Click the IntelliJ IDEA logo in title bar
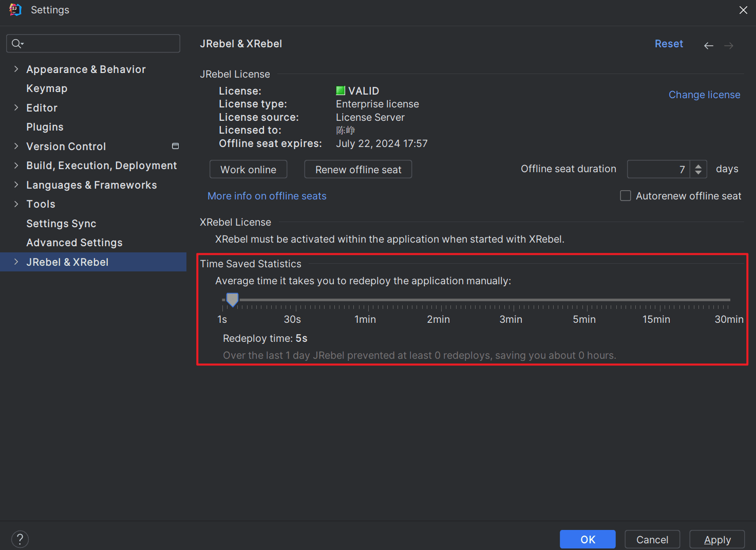The image size is (756, 550). 15,10
